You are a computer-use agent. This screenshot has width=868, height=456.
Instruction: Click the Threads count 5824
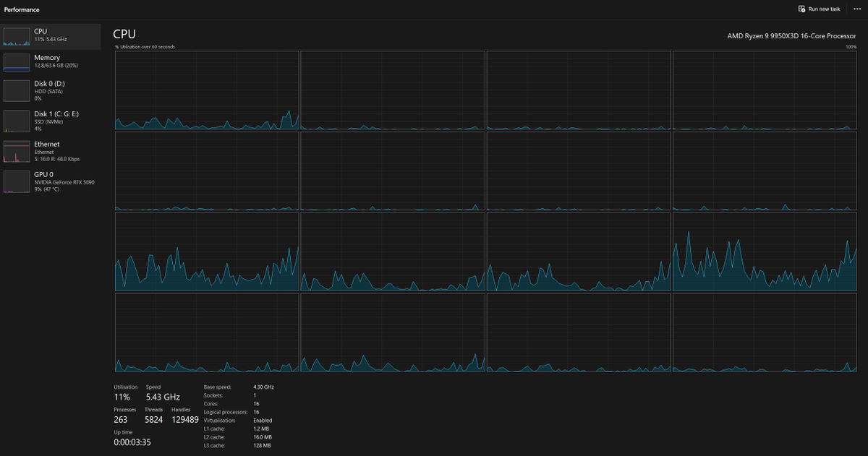153,419
